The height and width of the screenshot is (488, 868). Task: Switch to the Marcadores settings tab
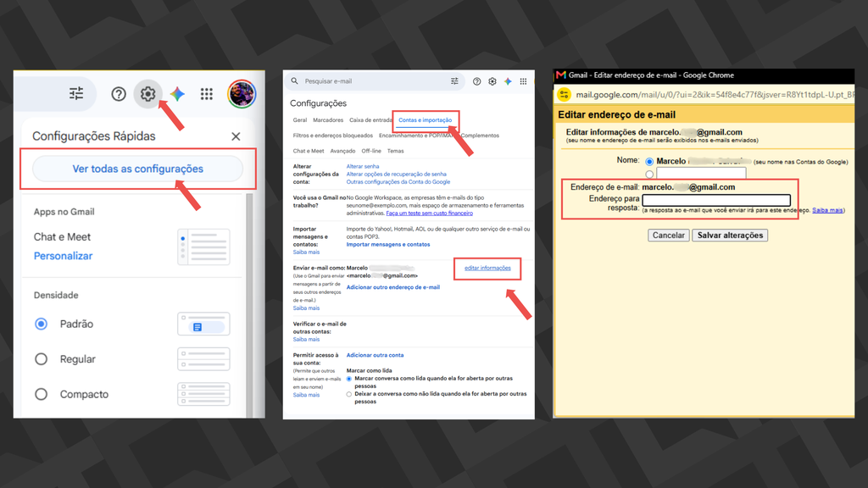[x=328, y=120]
